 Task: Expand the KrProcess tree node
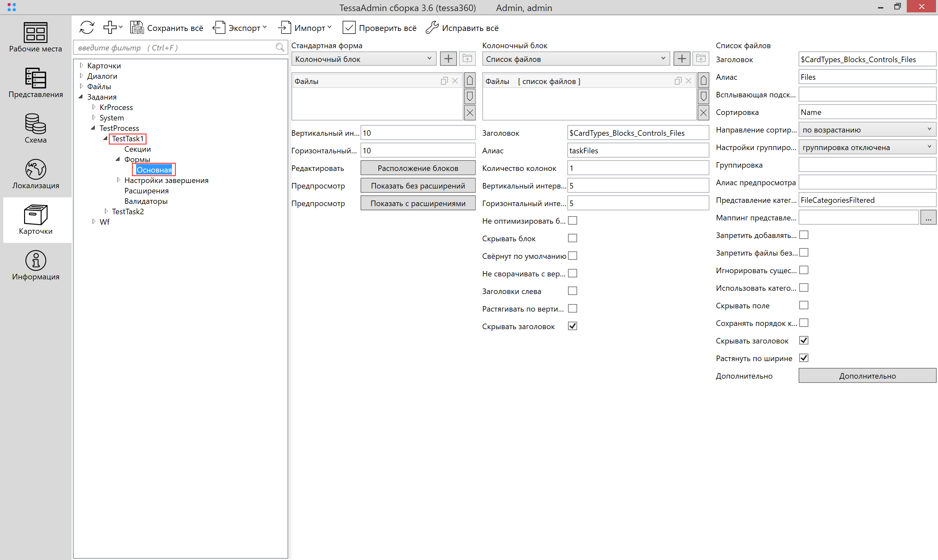click(x=93, y=107)
